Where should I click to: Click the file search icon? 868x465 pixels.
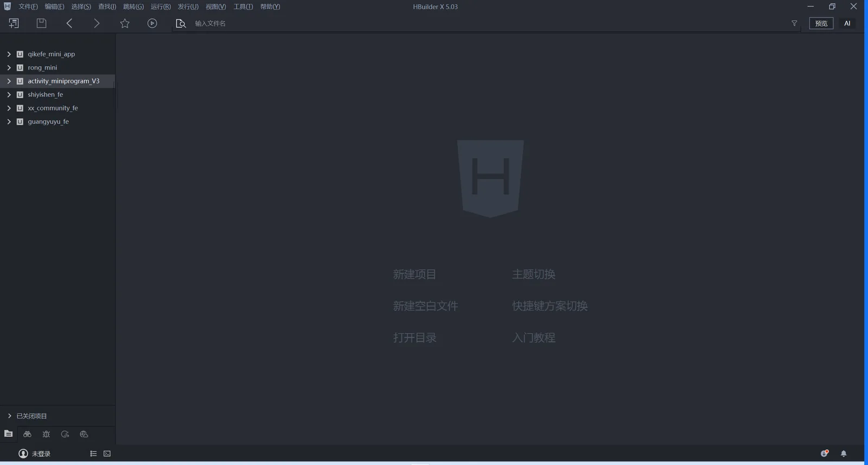pos(181,23)
